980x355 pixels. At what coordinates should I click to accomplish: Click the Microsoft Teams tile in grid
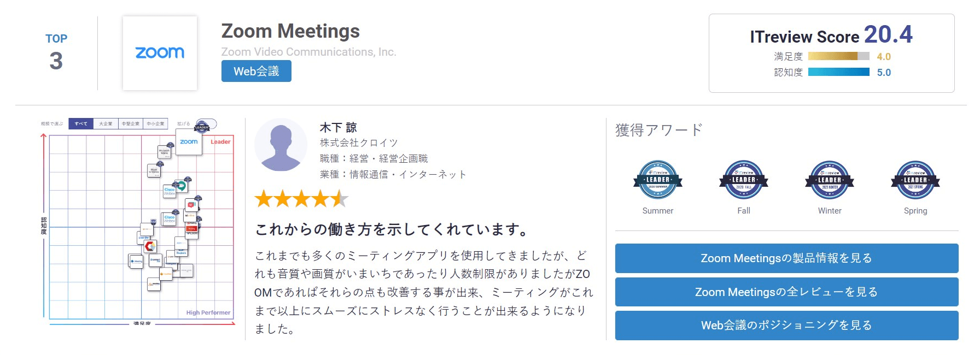tap(164, 151)
